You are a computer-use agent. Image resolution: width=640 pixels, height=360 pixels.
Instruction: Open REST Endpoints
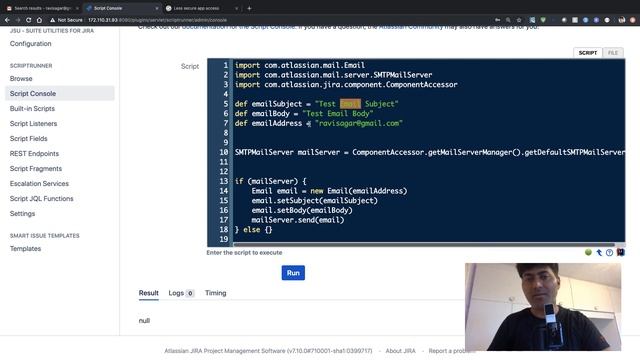(x=34, y=153)
